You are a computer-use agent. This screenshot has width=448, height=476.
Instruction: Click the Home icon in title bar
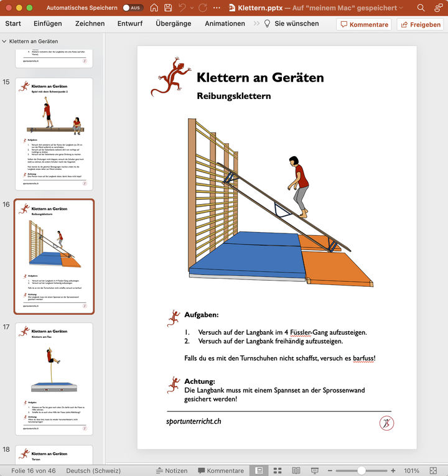tap(154, 8)
